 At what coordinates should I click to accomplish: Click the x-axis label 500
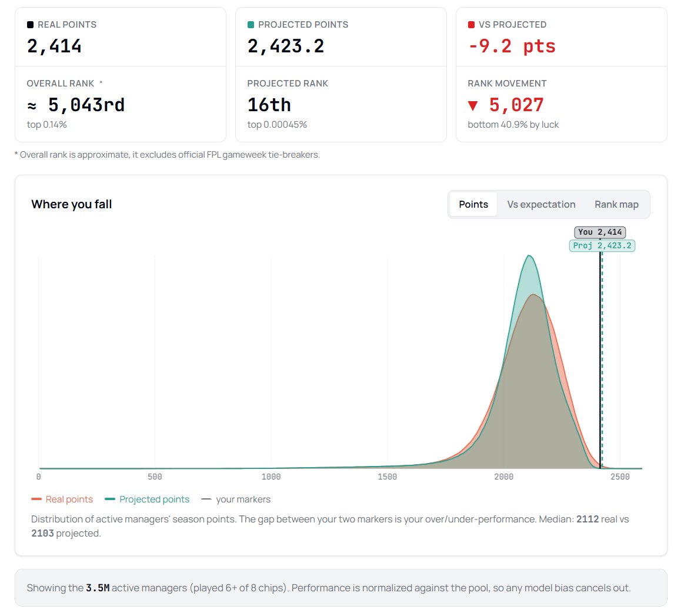pos(155,477)
